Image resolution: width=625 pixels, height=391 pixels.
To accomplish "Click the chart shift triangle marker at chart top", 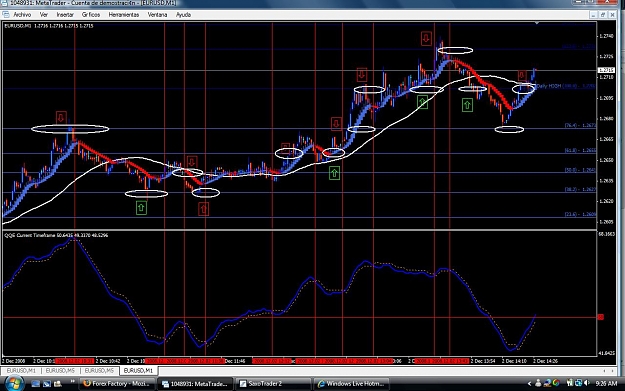I will pyautogui.click(x=537, y=24).
